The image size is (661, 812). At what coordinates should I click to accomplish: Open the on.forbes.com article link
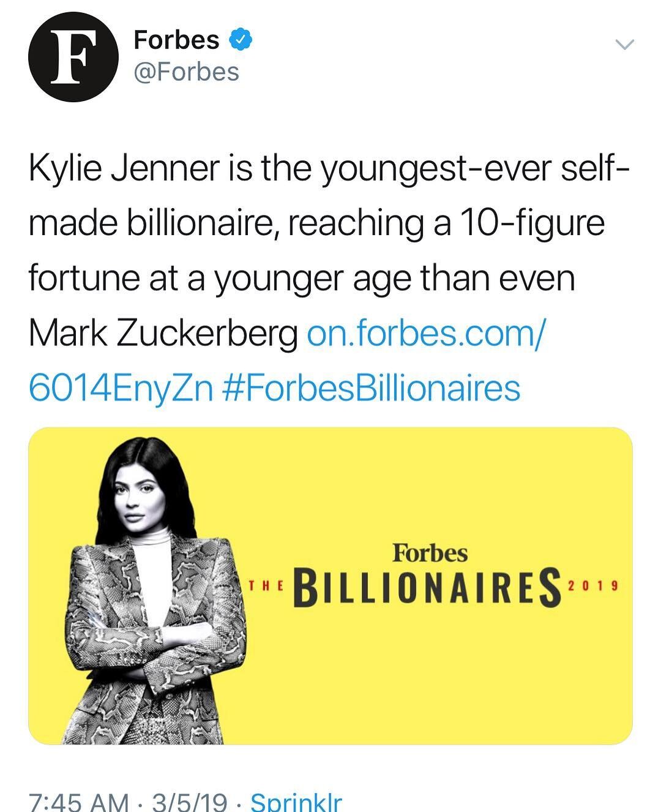coord(424,334)
